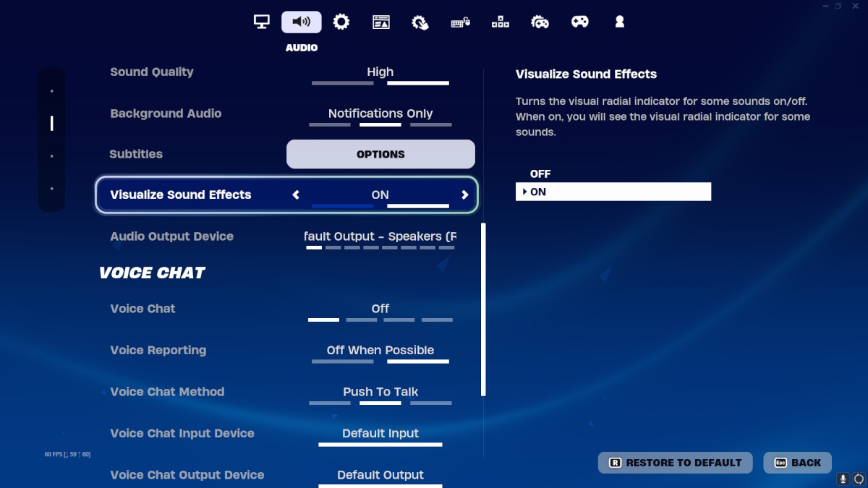868x488 pixels.
Task: Click left arrow on Visualize Sound Effects
Action: [x=295, y=195]
